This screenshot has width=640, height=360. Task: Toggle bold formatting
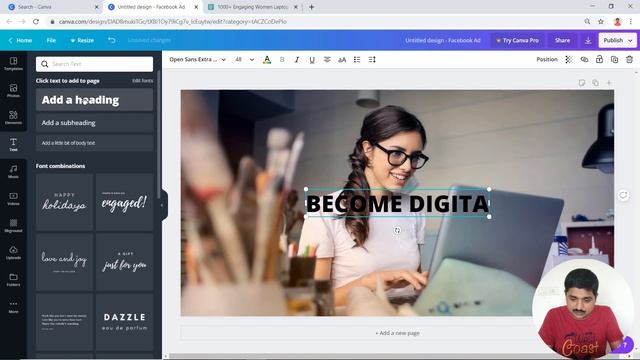[x=282, y=60]
